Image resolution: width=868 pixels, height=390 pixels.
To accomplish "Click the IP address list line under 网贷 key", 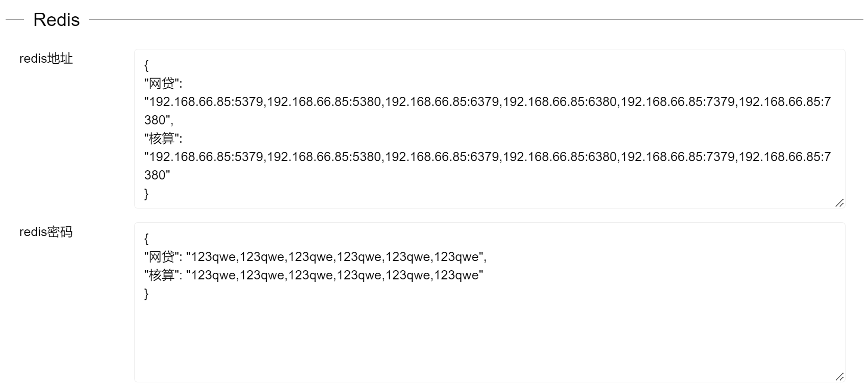I will click(x=488, y=101).
